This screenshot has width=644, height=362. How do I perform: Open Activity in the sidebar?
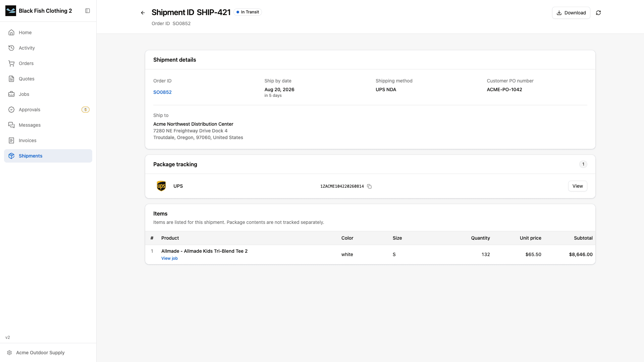pos(48,48)
